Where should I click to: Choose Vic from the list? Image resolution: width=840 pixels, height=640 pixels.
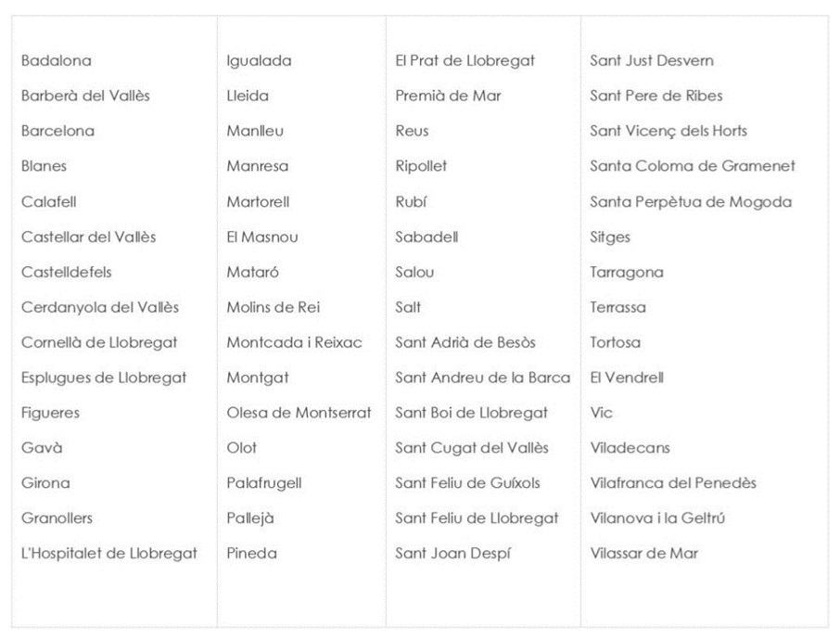[x=602, y=413]
